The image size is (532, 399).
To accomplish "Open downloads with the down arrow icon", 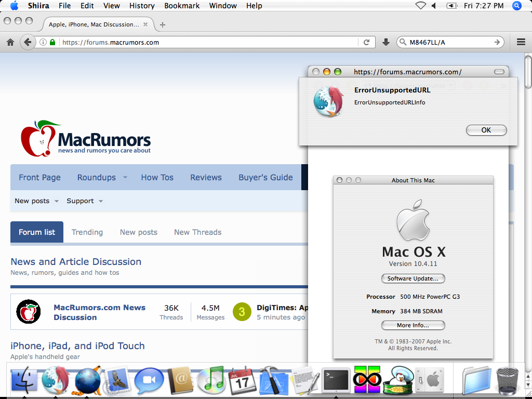I will coord(386,43).
